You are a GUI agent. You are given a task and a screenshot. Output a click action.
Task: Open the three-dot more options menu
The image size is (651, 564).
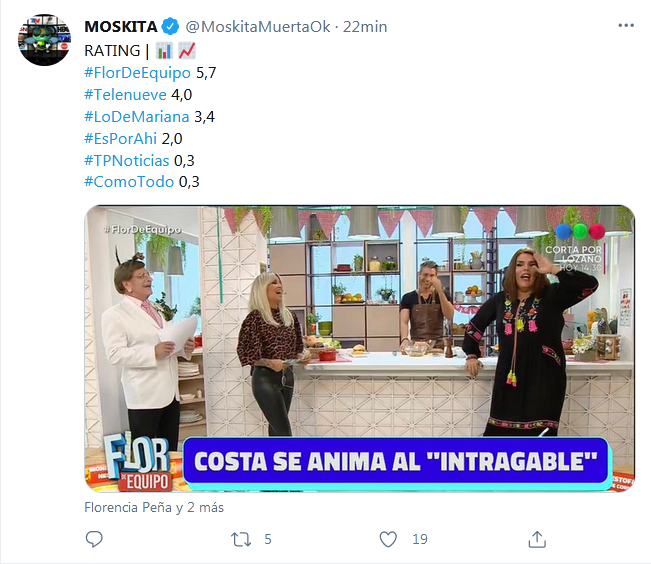[x=626, y=26]
